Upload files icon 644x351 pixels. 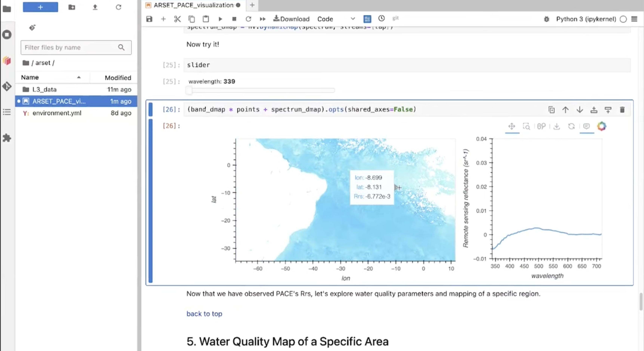point(95,7)
